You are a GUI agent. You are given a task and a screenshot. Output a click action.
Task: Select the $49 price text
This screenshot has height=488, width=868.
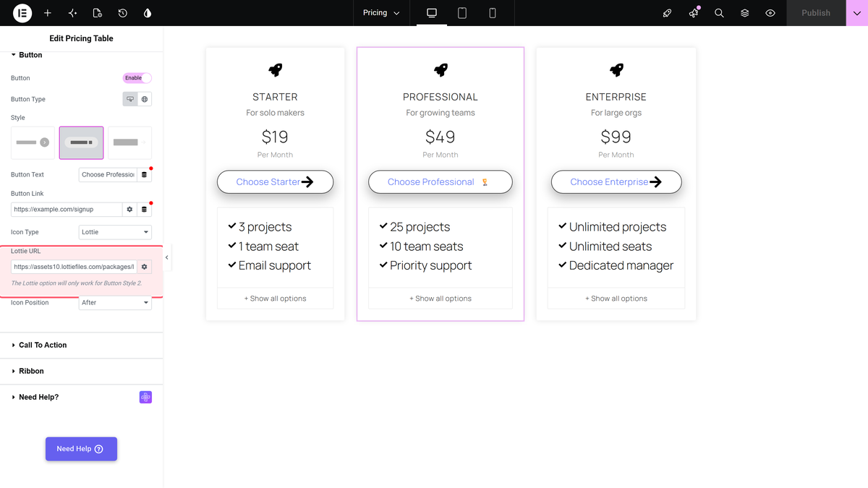click(441, 137)
